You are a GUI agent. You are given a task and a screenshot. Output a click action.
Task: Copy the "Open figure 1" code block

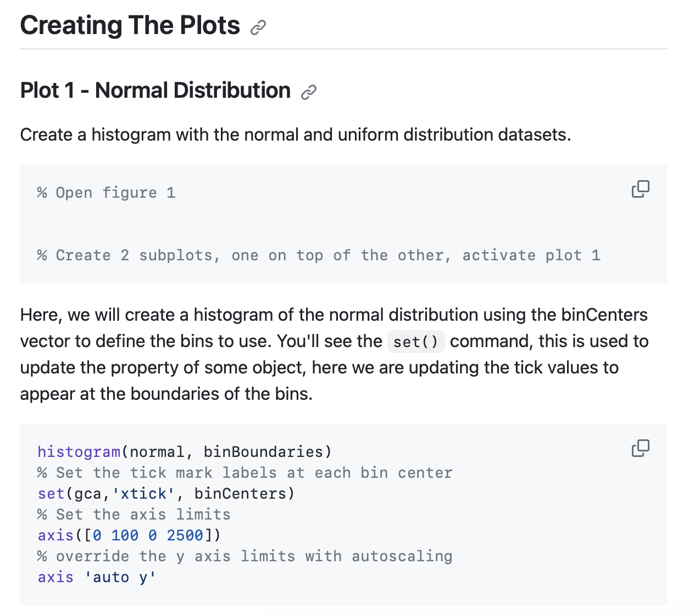pyautogui.click(x=641, y=188)
